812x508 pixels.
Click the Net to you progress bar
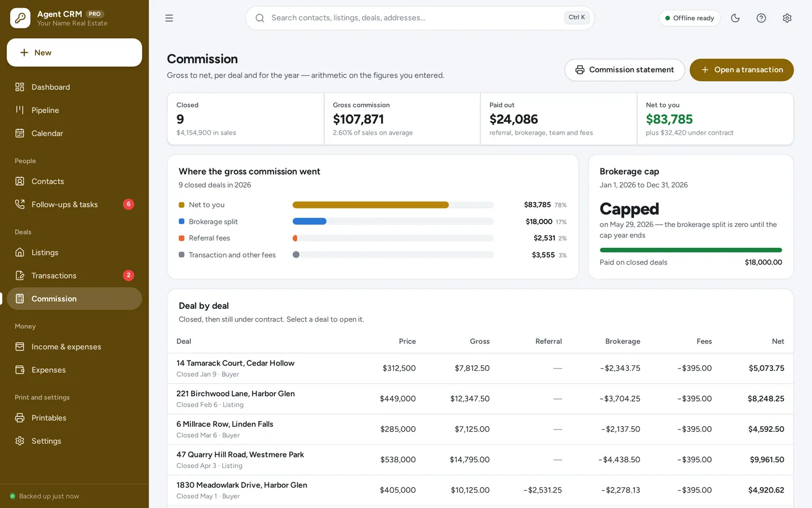[393, 205]
